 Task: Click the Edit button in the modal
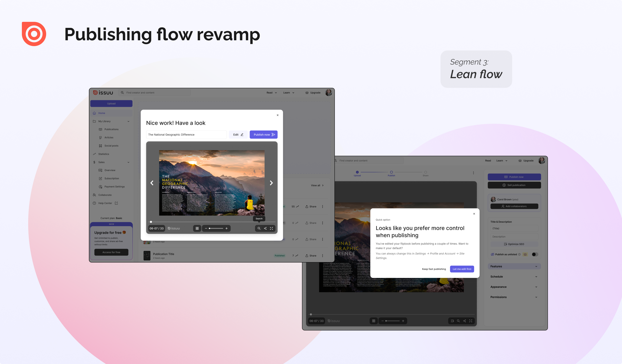[x=238, y=135]
